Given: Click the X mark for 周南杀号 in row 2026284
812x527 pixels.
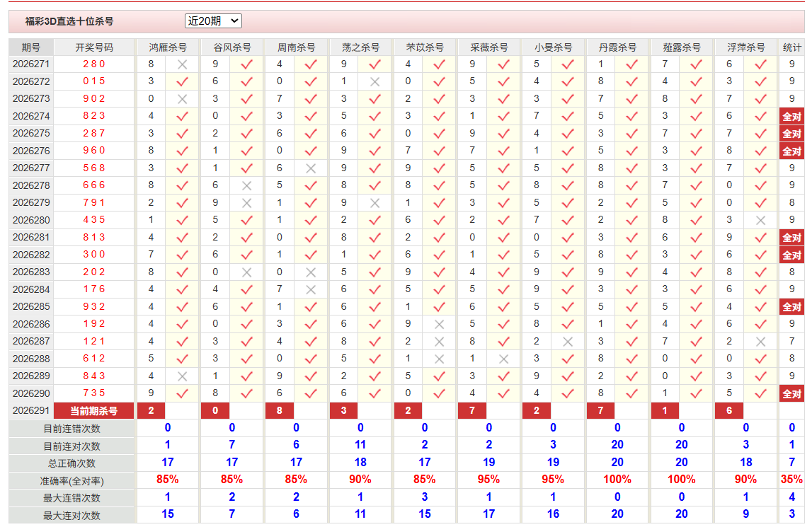Looking at the screenshot, I should click(x=311, y=290).
